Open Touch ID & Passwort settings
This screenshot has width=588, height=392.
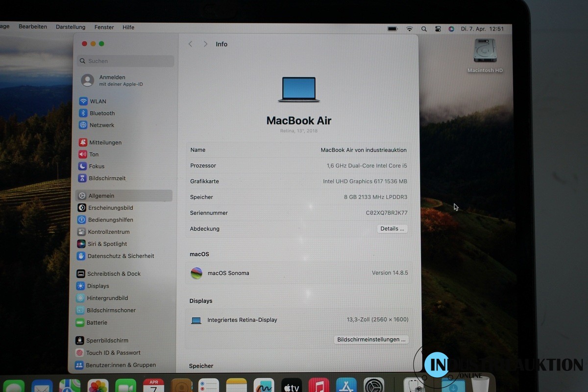[x=113, y=353]
